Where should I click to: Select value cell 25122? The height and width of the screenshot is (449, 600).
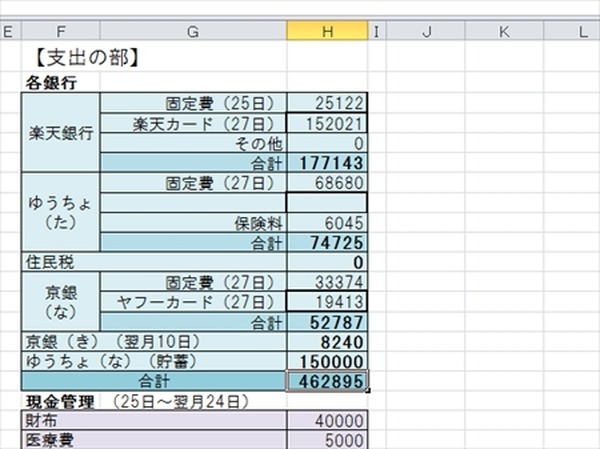[327, 103]
